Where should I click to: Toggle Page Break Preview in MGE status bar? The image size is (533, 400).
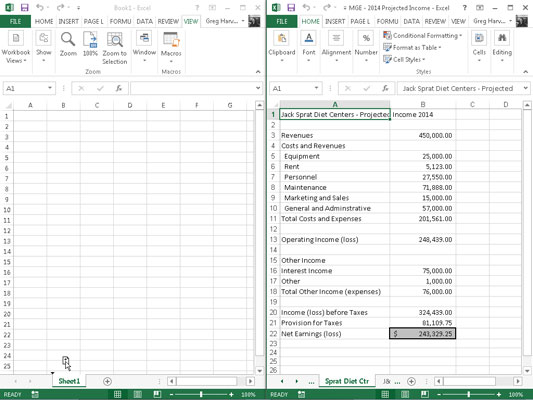point(425,394)
